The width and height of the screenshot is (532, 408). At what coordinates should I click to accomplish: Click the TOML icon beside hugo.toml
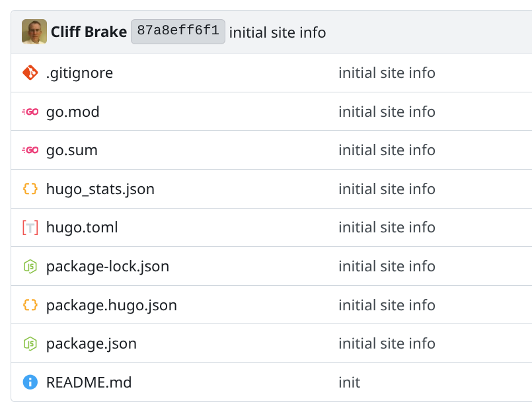tap(30, 228)
